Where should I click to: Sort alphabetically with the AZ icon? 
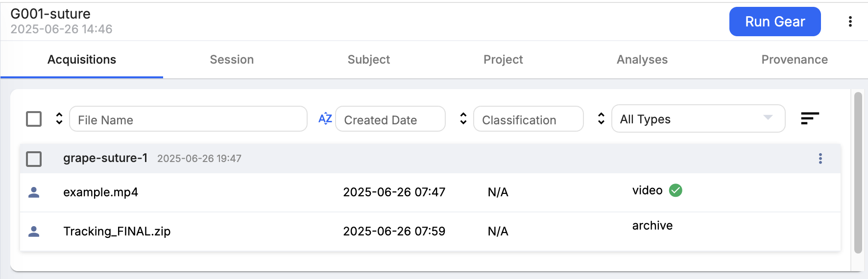tap(325, 118)
